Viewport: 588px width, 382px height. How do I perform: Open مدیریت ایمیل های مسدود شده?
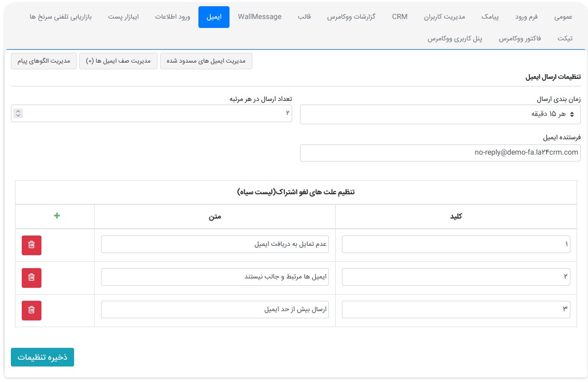pyautogui.click(x=206, y=61)
